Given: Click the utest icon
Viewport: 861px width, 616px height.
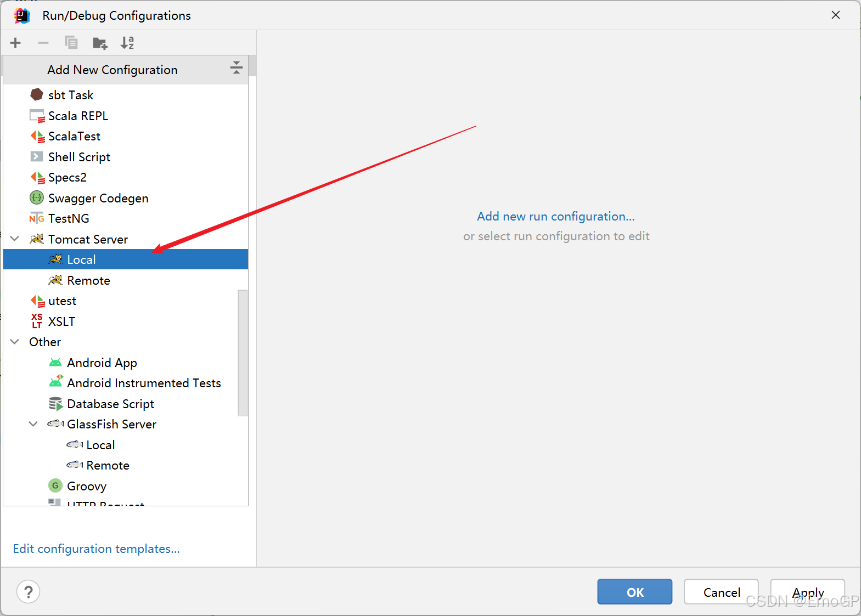Looking at the screenshot, I should (37, 301).
